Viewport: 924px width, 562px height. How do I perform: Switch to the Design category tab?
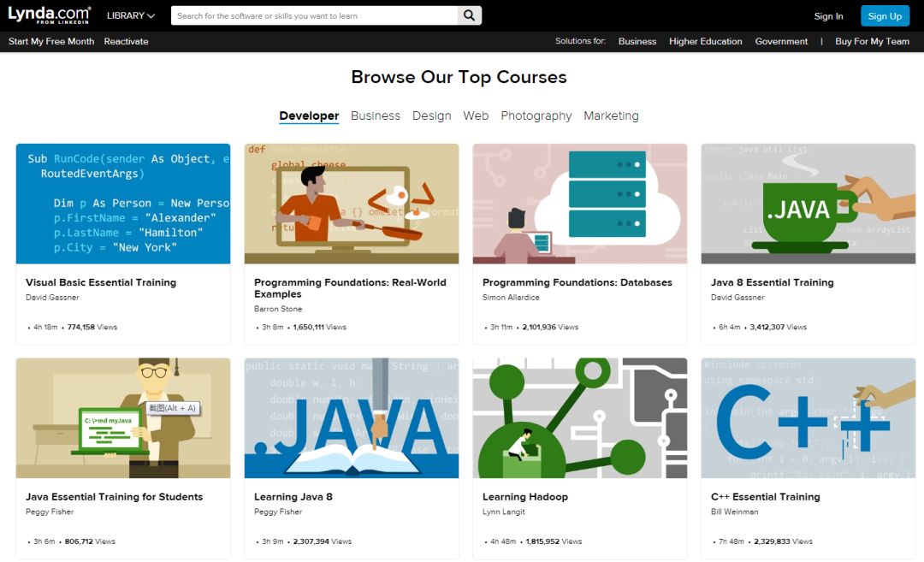pos(431,115)
